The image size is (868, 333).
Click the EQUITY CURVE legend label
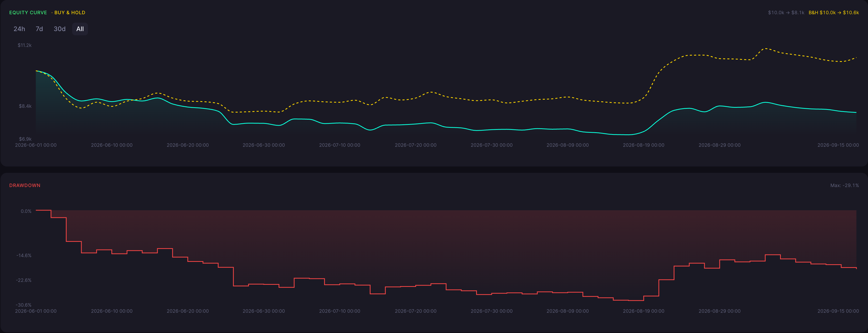coord(28,12)
